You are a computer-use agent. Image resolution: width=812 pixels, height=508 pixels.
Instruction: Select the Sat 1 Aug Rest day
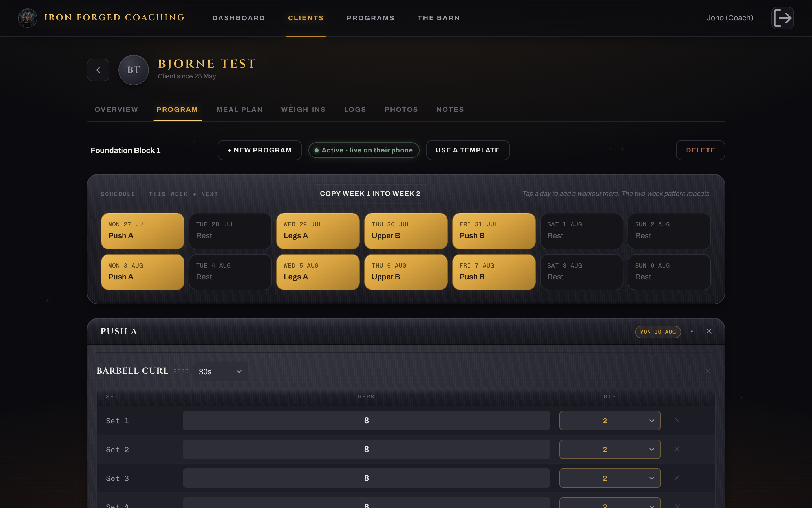tap(581, 231)
